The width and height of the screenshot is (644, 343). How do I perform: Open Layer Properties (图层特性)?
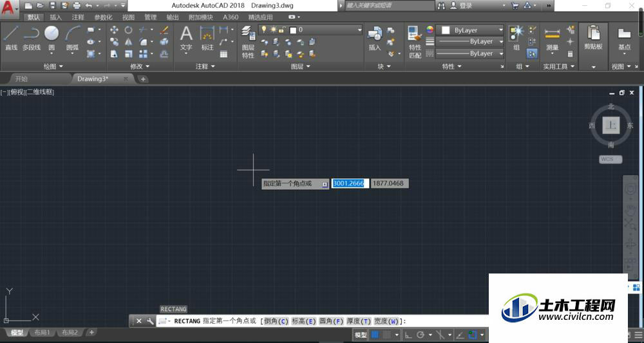point(248,42)
